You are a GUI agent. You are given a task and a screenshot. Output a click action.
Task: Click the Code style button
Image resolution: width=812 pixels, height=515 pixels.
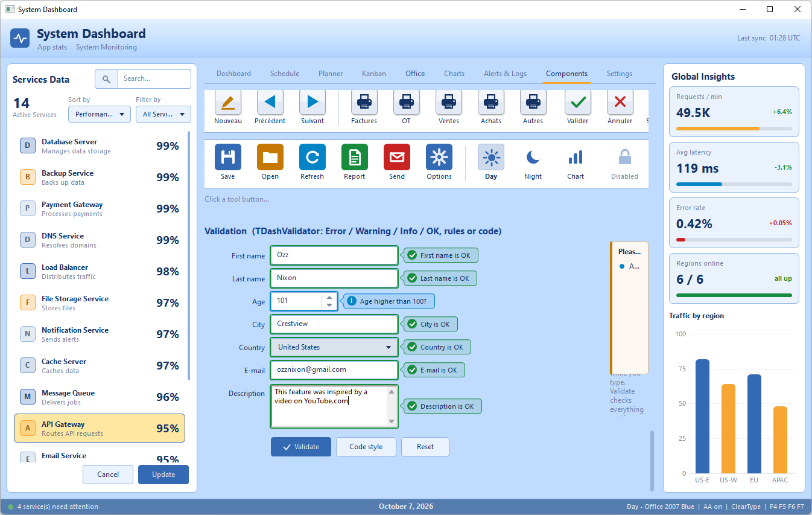click(x=366, y=447)
